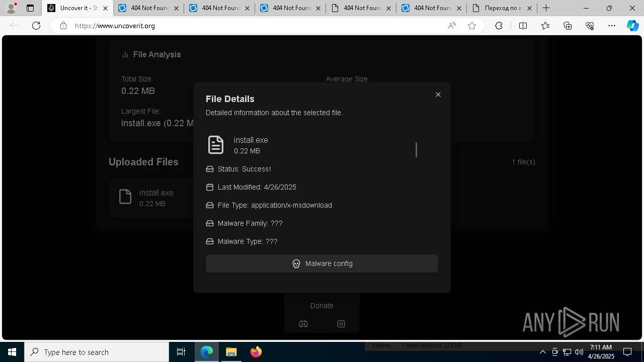
Task: Toggle Split screen view
Action: pyautogui.click(x=523, y=26)
